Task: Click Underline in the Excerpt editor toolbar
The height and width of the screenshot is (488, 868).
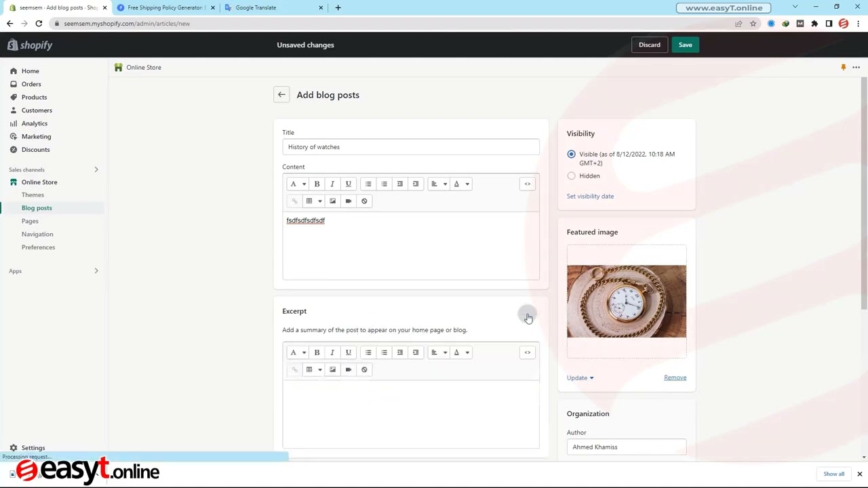Action: [349, 352]
